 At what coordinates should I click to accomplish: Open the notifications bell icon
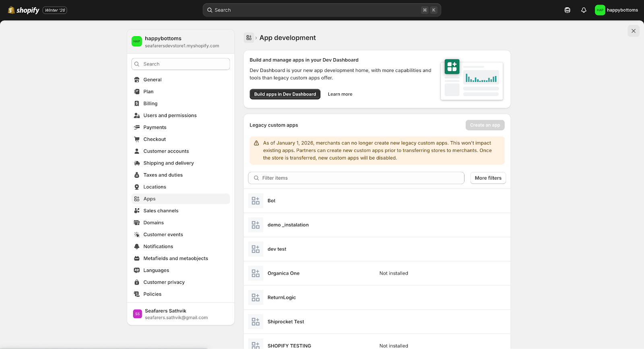[x=584, y=10]
